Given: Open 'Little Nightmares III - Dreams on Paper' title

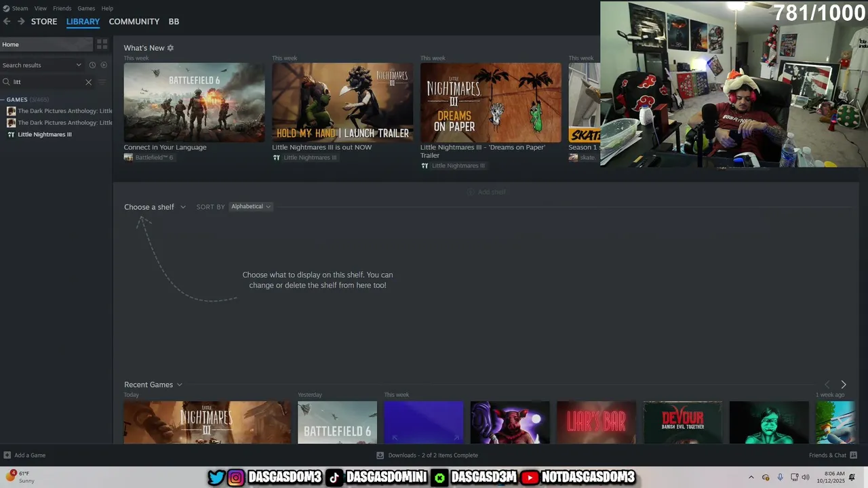Looking at the screenshot, I should [x=483, y=151].
